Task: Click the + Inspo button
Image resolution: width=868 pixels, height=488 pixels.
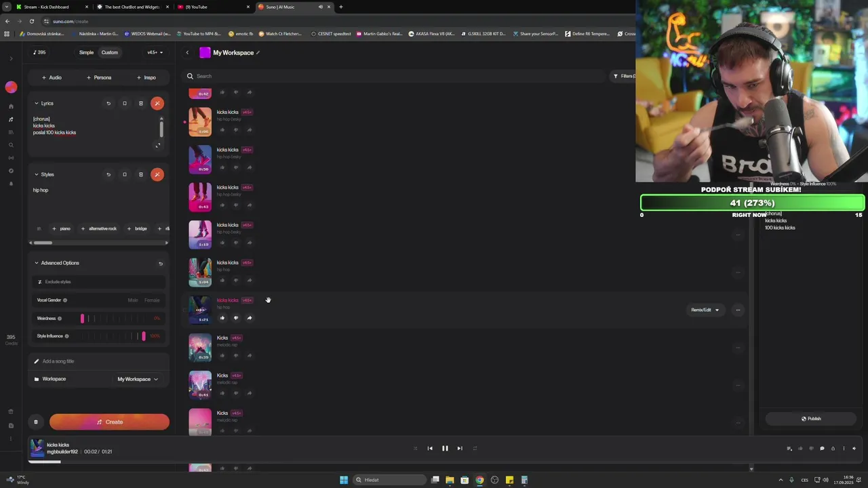Action: click(146, 78)
